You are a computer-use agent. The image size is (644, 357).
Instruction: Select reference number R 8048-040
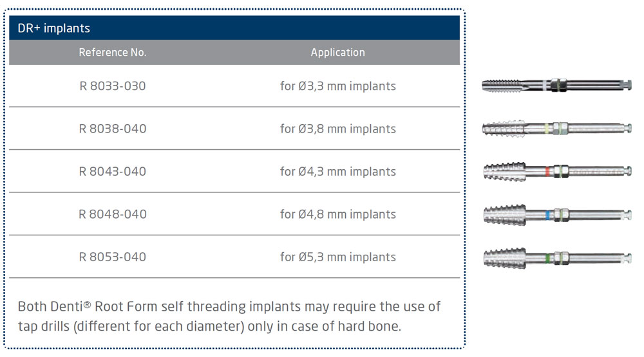(x=113, y=214)
